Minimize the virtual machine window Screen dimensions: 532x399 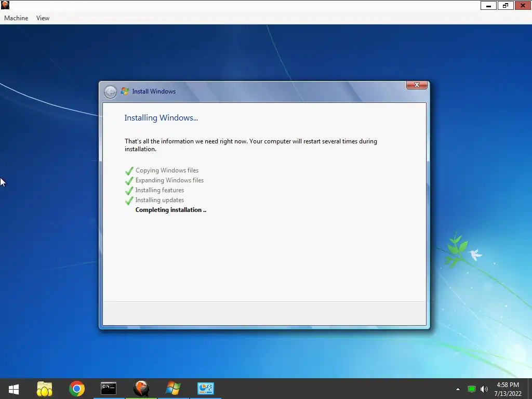488,5
